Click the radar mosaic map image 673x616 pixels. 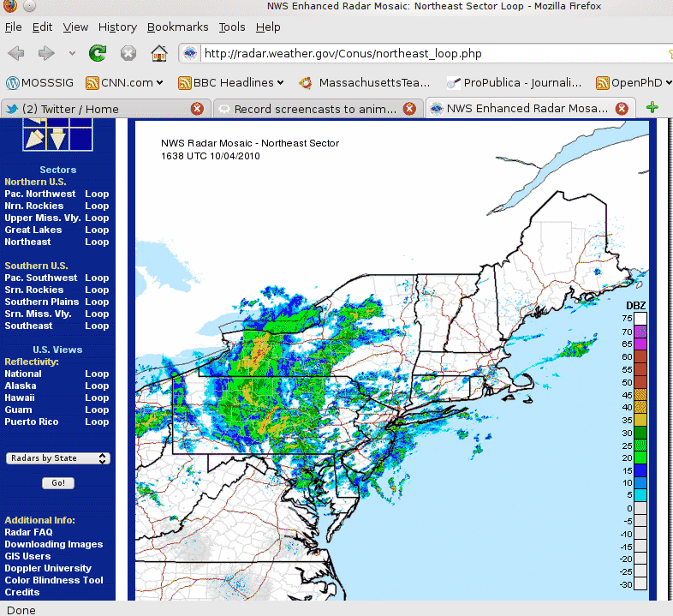[392, 361]
